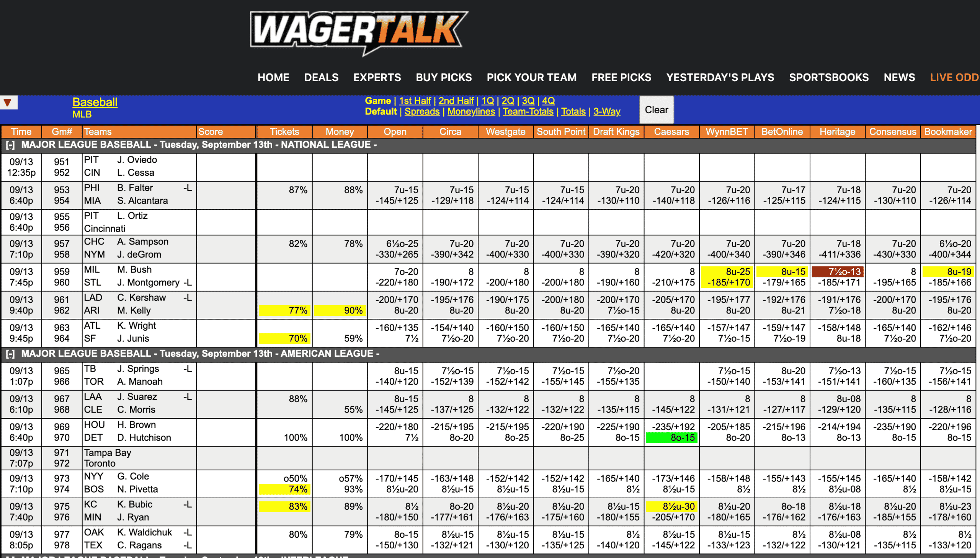980x558 pixels.
Task: Show 3-Way view
Action: click(x=607, y=111)
